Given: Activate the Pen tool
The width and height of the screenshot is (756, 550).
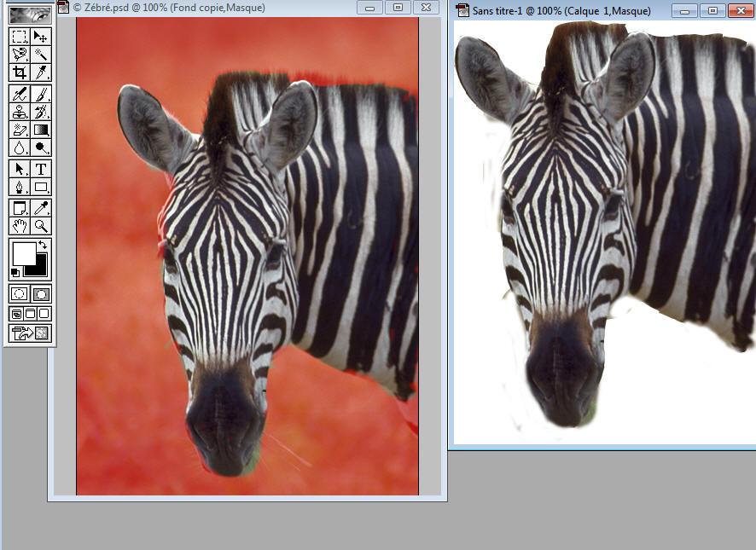Looking at the screenshot, I should [x=20, y=187].
